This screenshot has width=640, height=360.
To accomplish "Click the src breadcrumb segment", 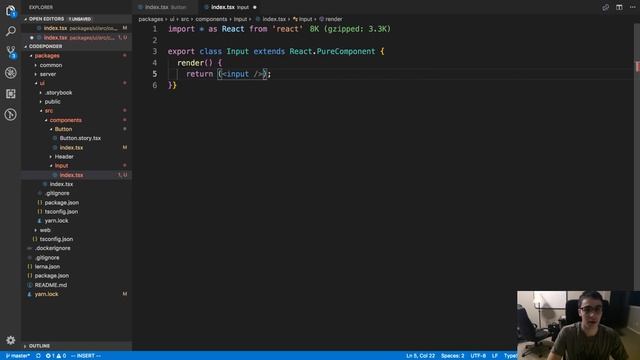I will coord(184,19).
